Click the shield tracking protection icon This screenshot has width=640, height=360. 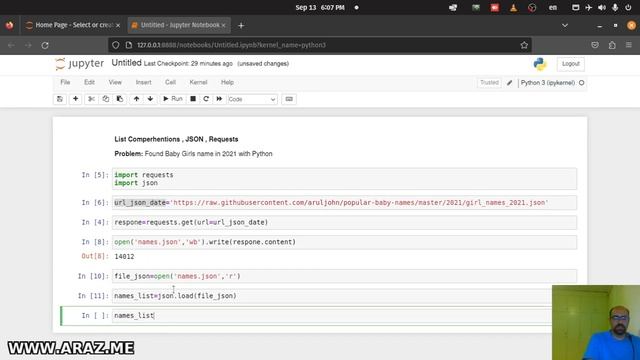tap(116, 45)
